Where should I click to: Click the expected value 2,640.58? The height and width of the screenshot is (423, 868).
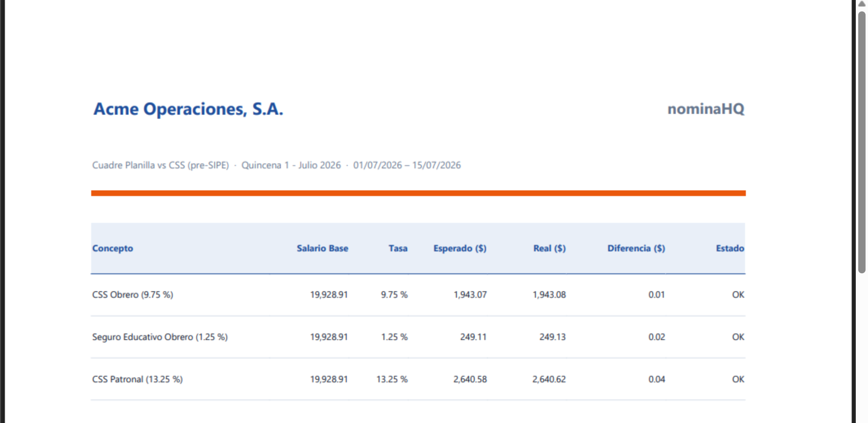click(x=470, y=379)
